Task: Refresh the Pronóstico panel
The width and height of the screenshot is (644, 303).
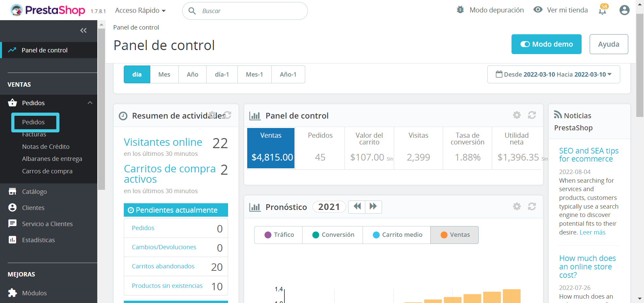Action: (532, 206)
